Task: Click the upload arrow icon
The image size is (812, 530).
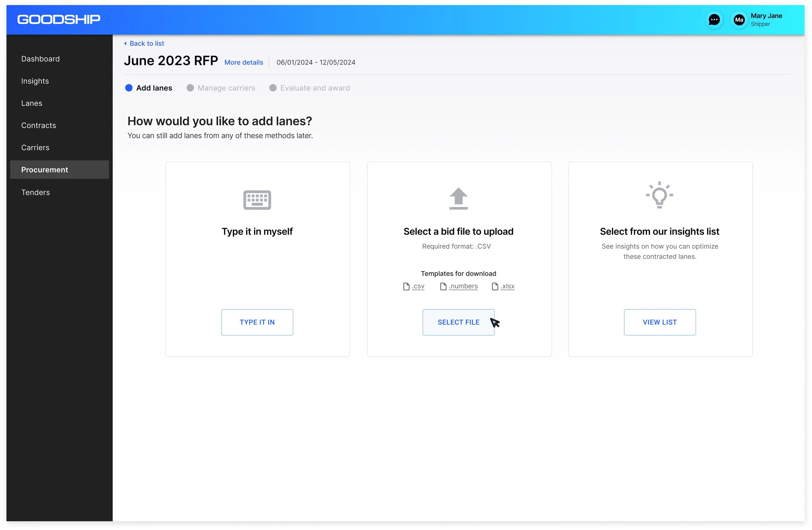Action: click(x=458, y=198)
